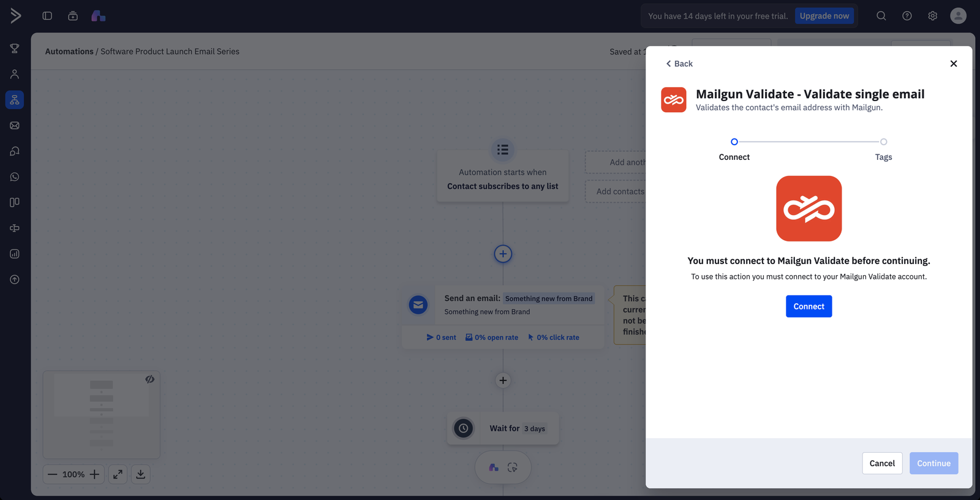Open settings gear icon

point(933,16)
